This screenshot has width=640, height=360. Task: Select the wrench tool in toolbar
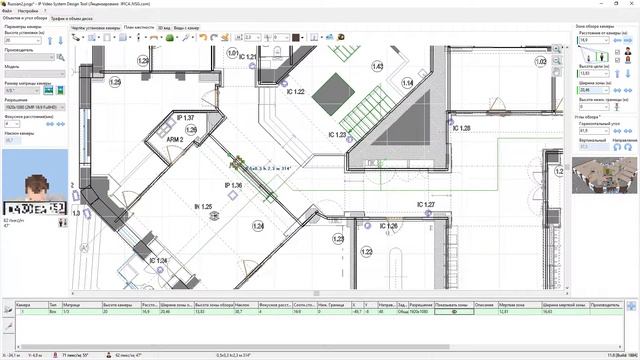coord(185,37)
